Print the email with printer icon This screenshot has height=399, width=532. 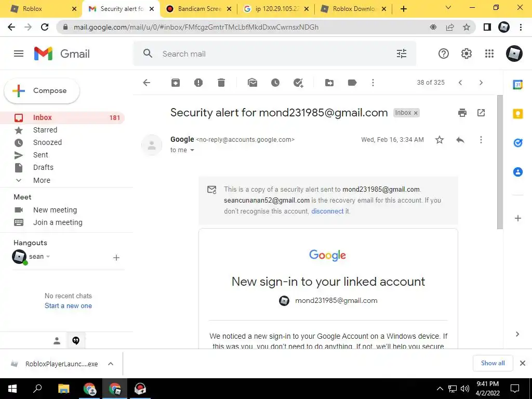click(x=462, y=113)
